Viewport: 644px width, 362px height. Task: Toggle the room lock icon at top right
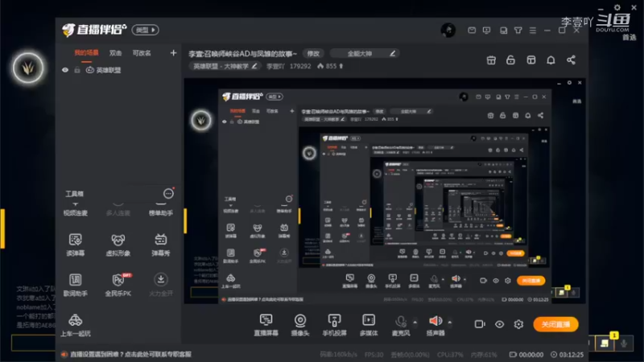click(x=510, y=60)
